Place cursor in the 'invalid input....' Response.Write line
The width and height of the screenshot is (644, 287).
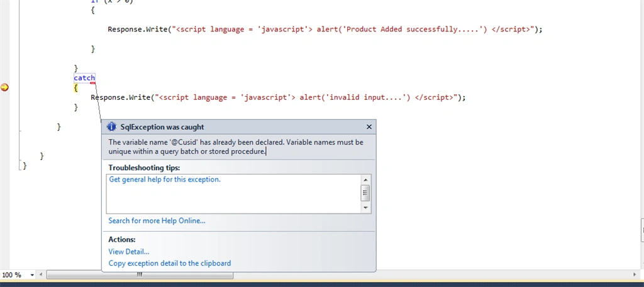278,97
